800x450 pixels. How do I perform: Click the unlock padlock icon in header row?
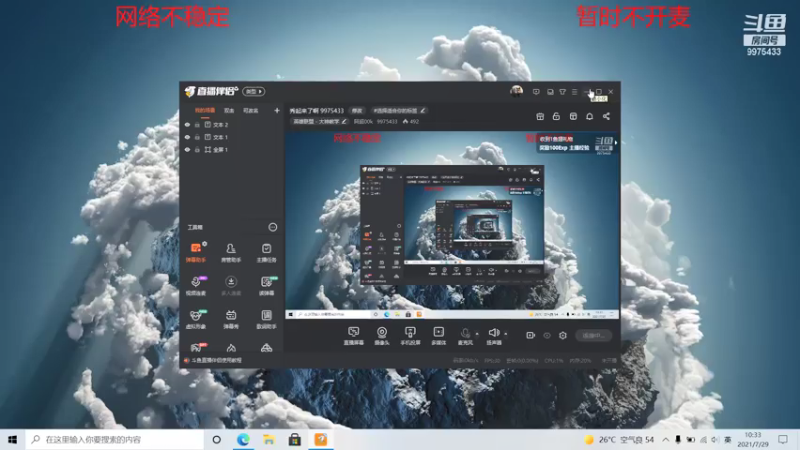(x=556, y=116)
